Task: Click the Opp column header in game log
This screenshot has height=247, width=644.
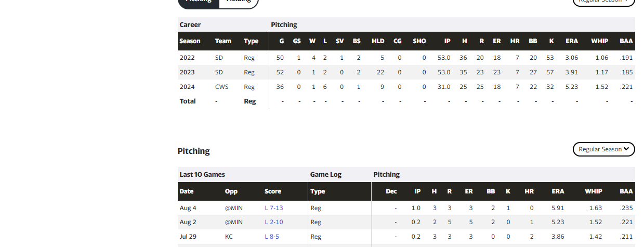Action: (231, 191)
